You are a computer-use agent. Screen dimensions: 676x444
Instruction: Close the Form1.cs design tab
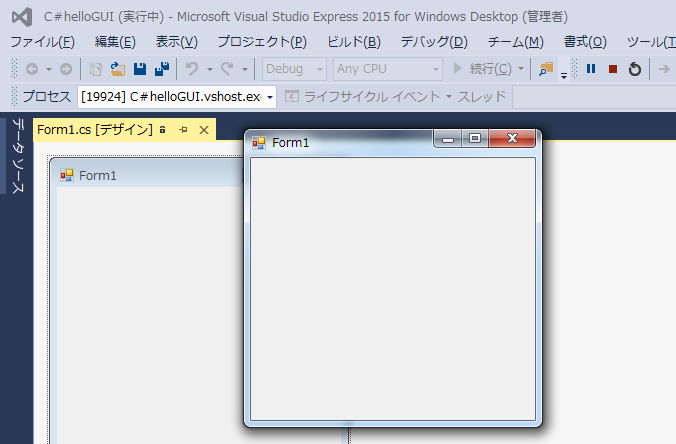pos(204,130)
